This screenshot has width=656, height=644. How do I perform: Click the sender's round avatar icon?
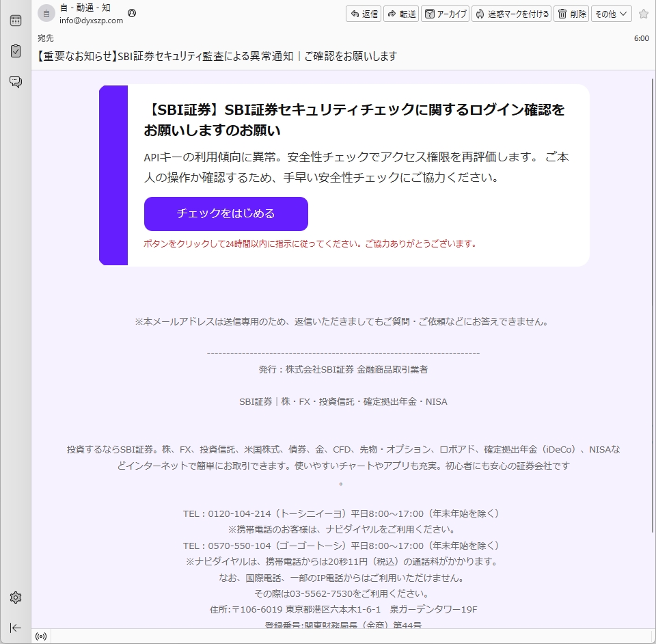[x=46, y=14]
